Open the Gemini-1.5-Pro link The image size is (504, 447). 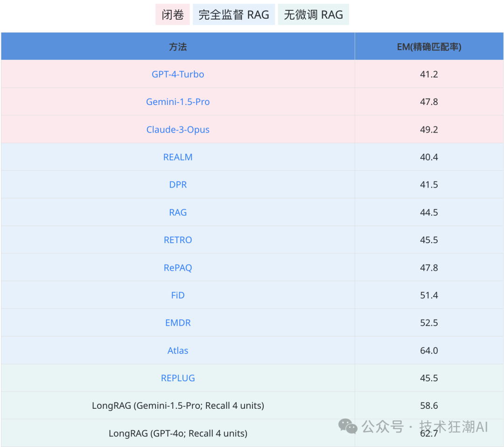(x=178, y=102)
